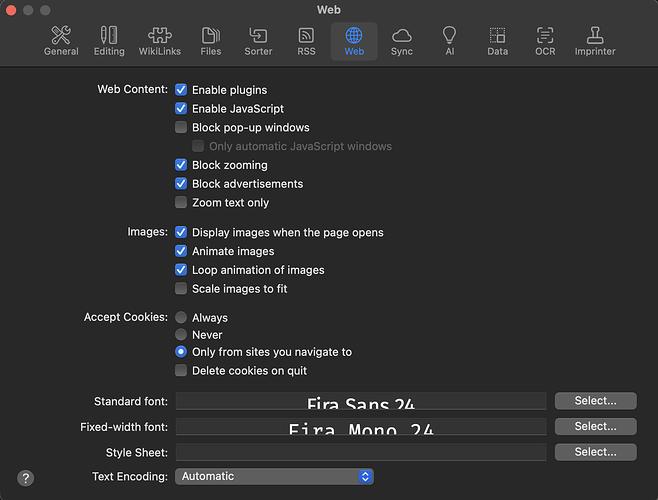Click the Style Sheet path field
This screenshot has height=500, width=658.
tap(361, 453)
